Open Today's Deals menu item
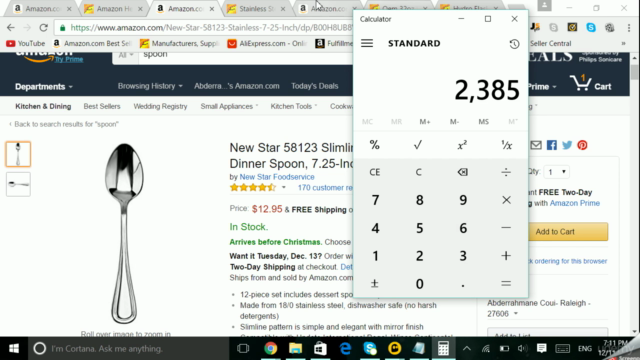This screenshot has width=640, height=360. click(314, 86)
